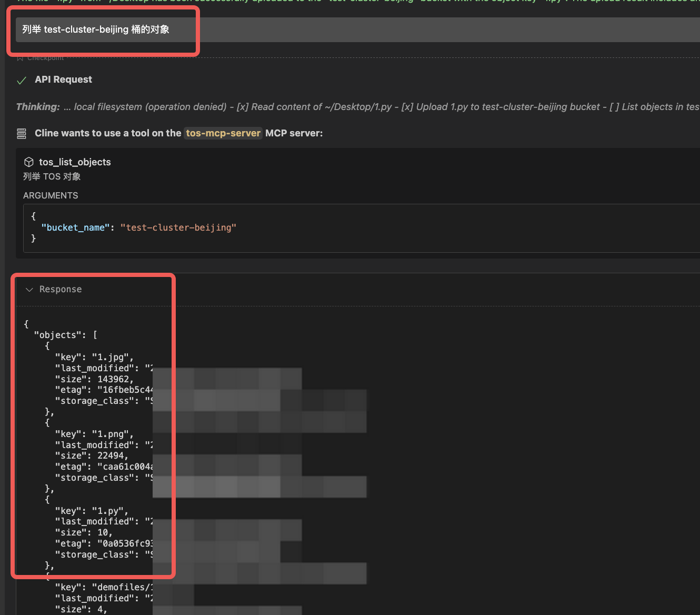Click the ARGUMENTS section label
Screen dimensions: 700x615
point(51,195)
